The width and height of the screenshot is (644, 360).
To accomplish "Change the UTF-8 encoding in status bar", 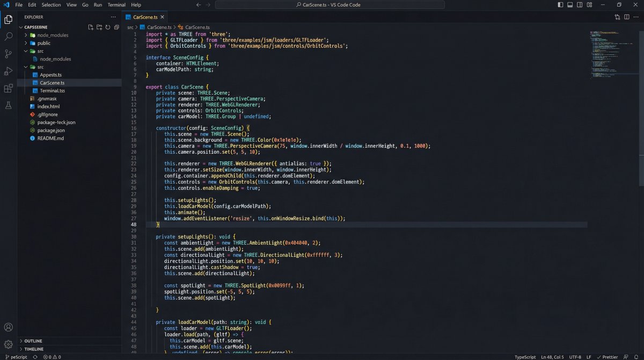I will (x=575, y=357).
